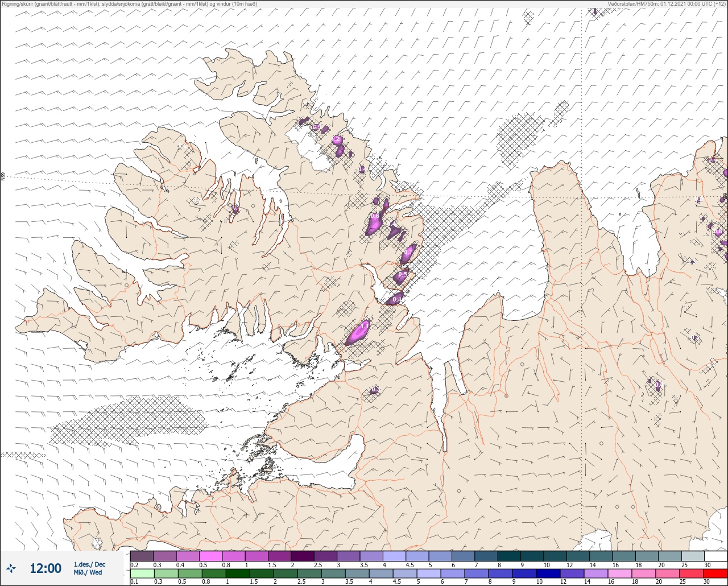The height and width of the screenshot is (586, 728).
Task: Pick the bottom-row 5 light periwinkle swatch
Action: click(x=429, y=573)
